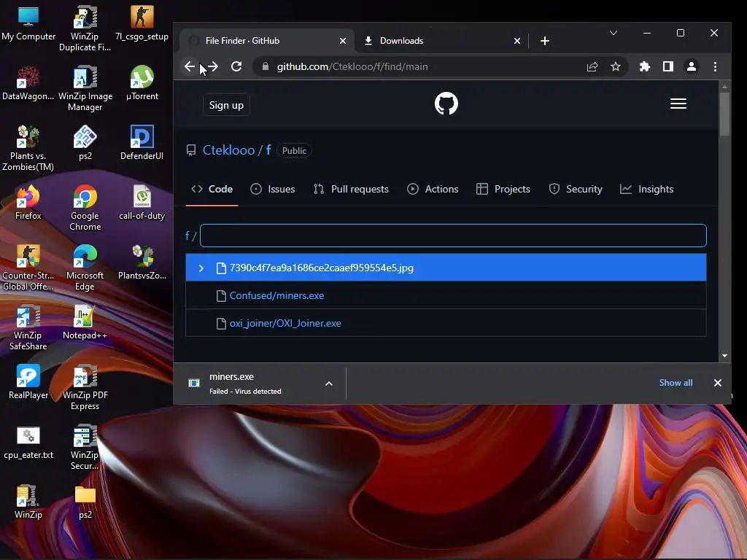This screenshot has width=747, height=560.
Task: Select the DataWagon desktop shortcut
Action: click(28, 83)
